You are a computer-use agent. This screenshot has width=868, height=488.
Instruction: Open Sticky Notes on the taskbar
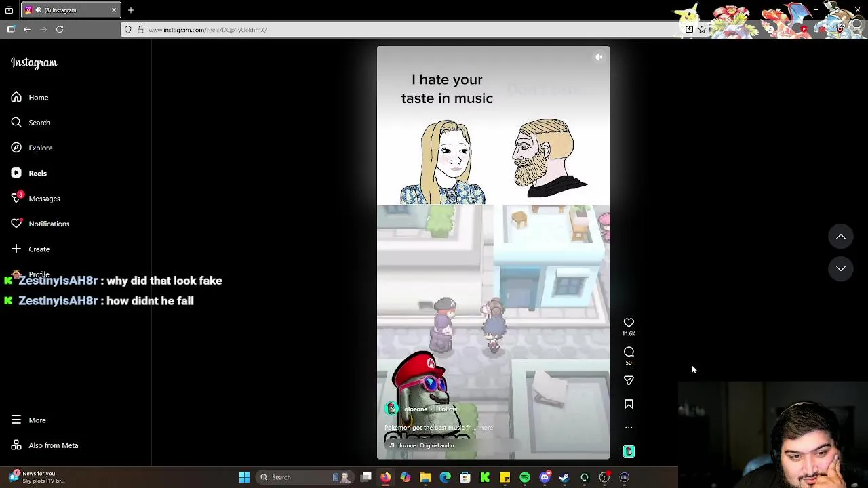(x=505, y=477)
